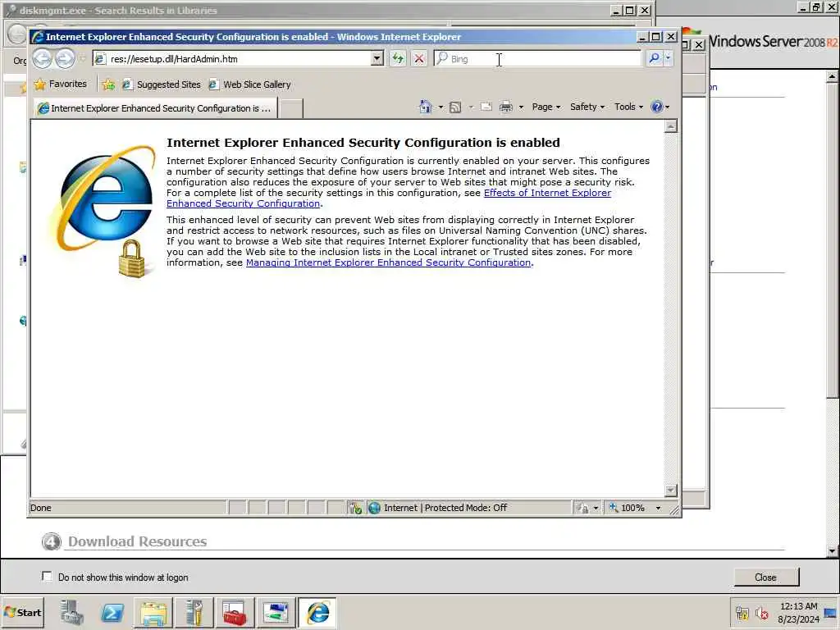
Task: Add to Favorites Bar star icon
Action: 108,84
